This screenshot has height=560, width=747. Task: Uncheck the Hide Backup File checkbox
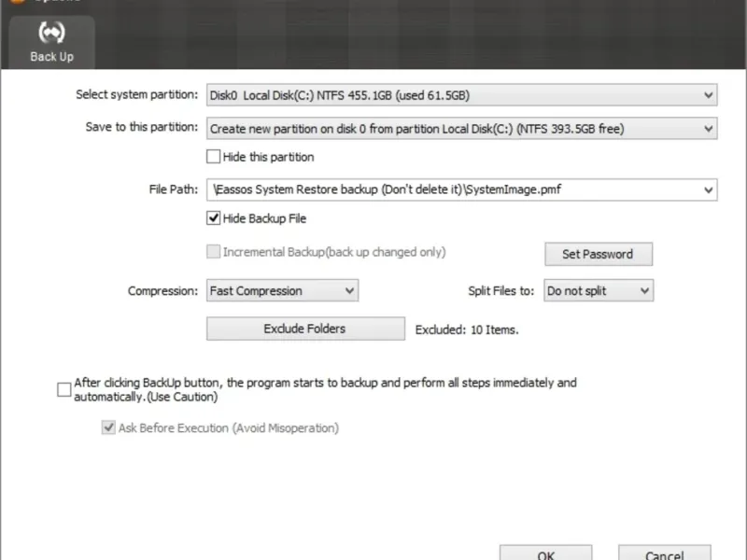pyautogui.click(x=213, y=218)
